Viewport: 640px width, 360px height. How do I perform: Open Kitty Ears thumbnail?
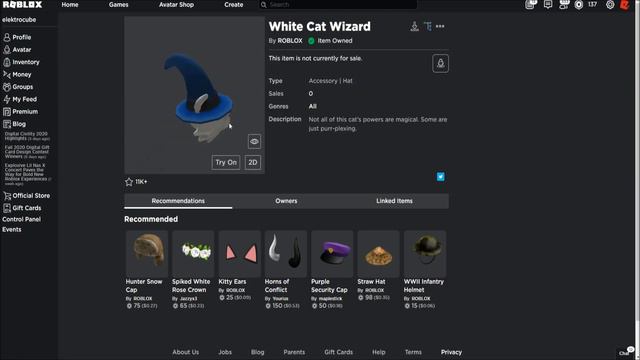240,253
